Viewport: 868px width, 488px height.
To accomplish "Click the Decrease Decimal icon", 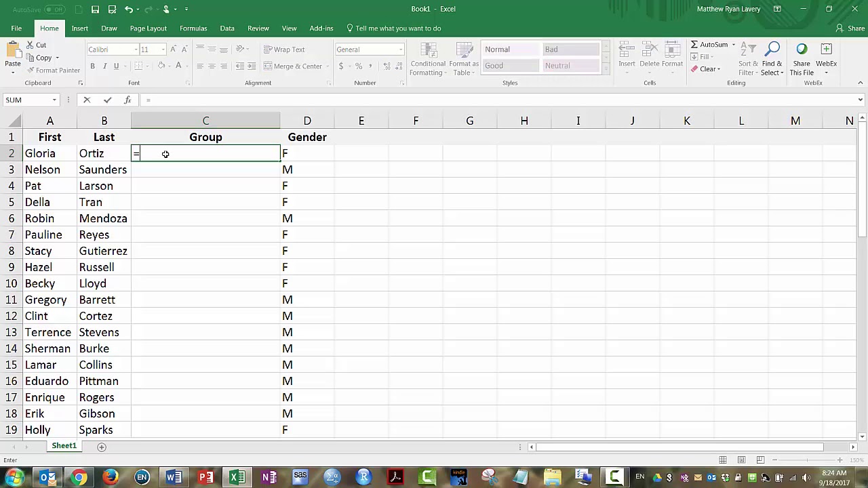I will point(398,66).
